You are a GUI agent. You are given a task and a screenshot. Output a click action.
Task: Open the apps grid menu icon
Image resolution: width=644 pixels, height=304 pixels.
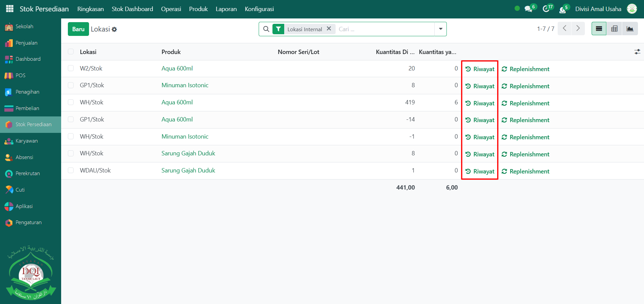10,9
